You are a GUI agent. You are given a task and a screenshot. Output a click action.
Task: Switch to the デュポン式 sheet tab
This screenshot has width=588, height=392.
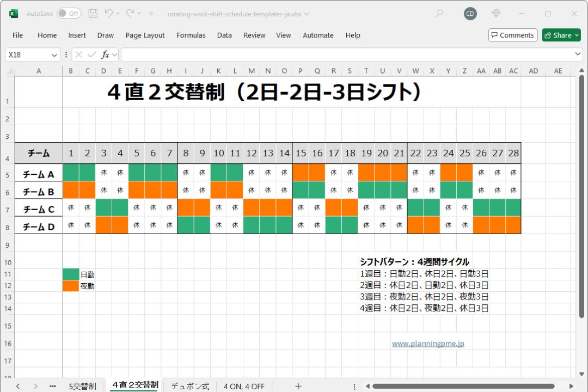[190, 386]
